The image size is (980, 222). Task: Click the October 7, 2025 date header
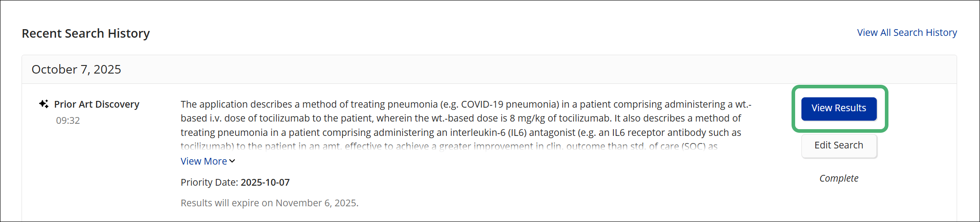tap(76, 70)
